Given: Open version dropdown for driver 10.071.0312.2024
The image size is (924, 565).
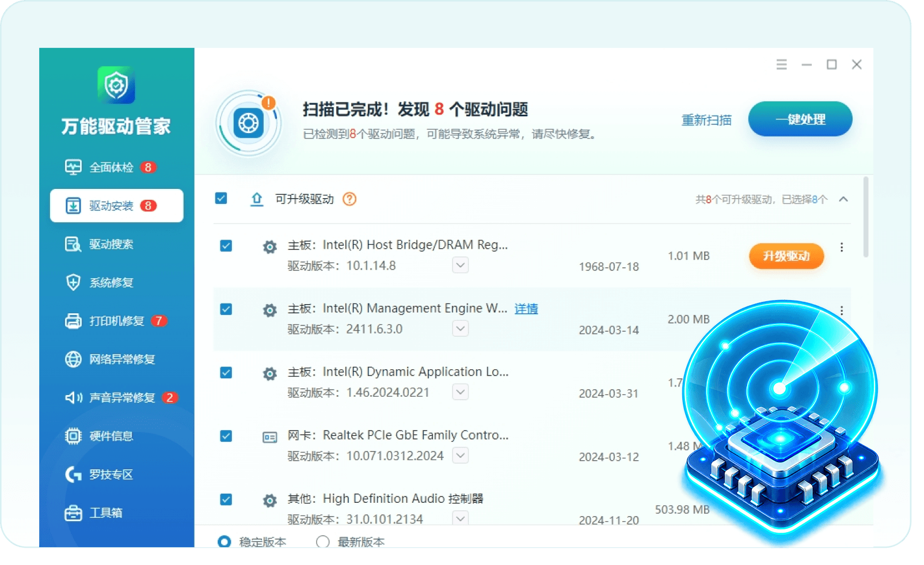Looking at the screenshot, I should (x=461, y=456).
